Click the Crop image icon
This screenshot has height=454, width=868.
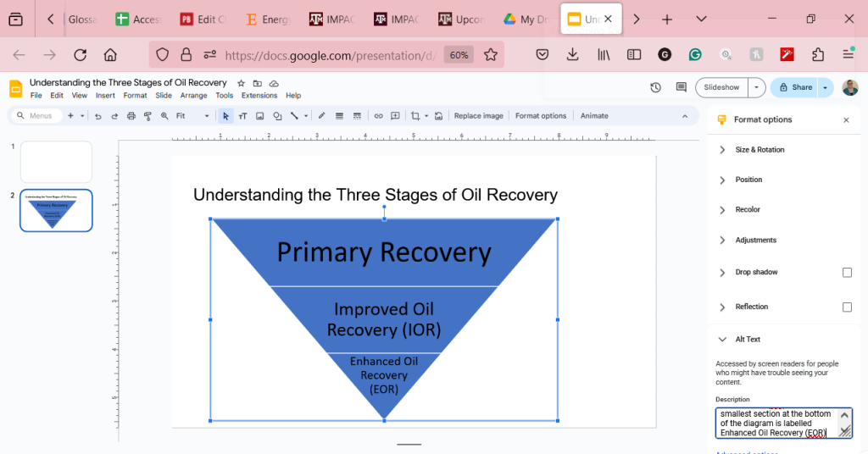(415, 116)
